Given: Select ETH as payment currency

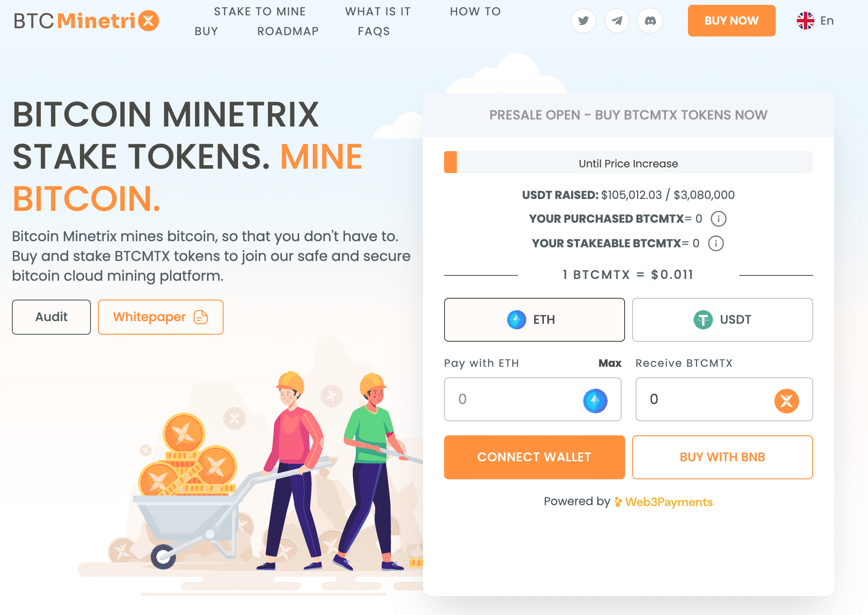Looking at the screenshot, I should (534, 320).
